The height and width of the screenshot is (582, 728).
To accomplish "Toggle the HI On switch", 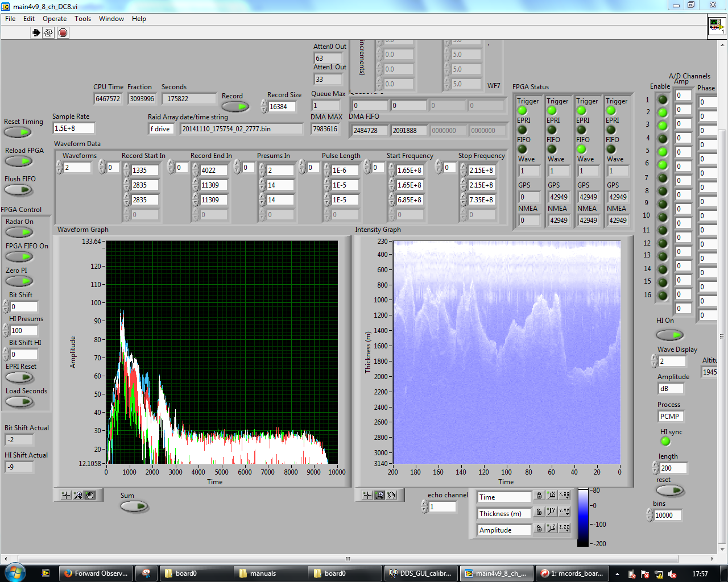I will click(x=669, y=335).
